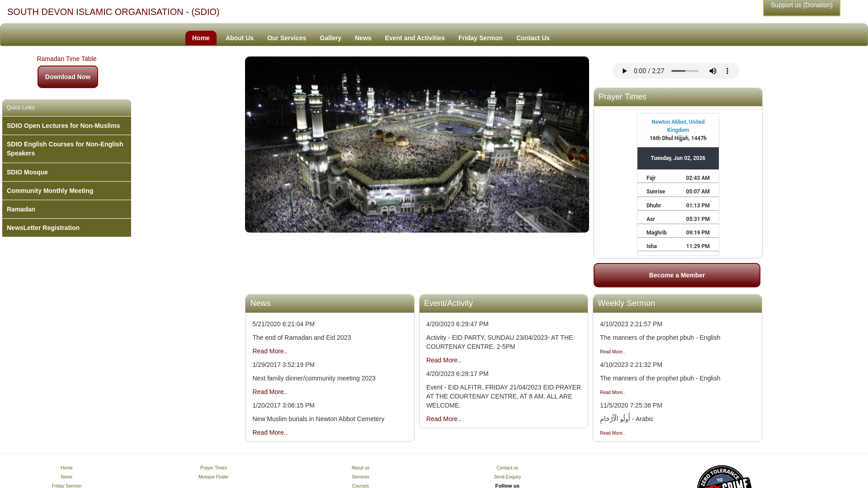The image size is (868, 488).
Task: Click SOUTH DEVON ISLAMIC ORGANISATION site title
Action: (x=113, y=12)
